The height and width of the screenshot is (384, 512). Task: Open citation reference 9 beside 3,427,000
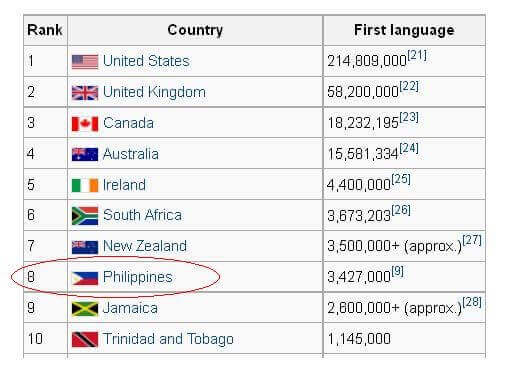397,271
